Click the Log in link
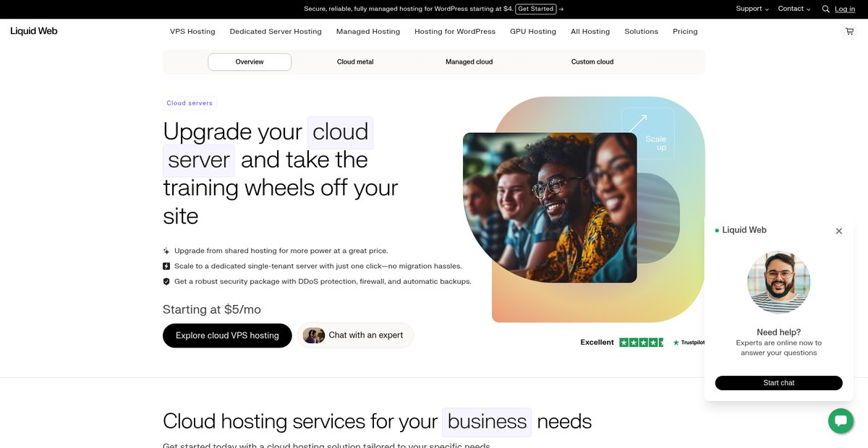The image size is (868, 448). tap(845, 9)
